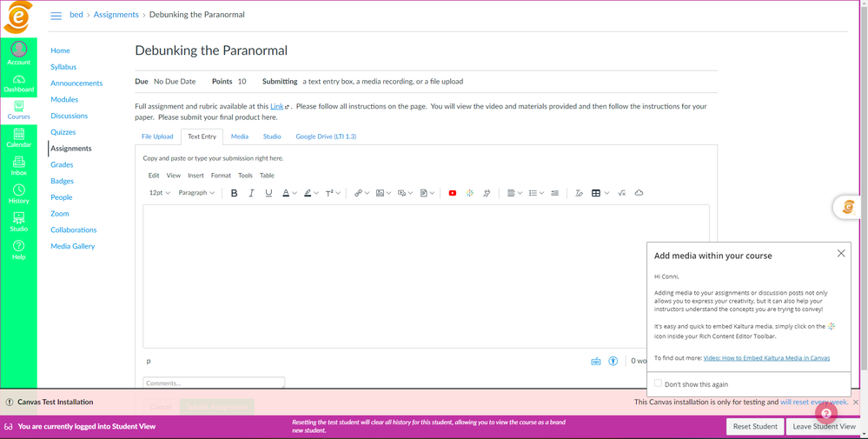
Task: Open the Paragraph block format dropdown
Action: click(196, 193)
